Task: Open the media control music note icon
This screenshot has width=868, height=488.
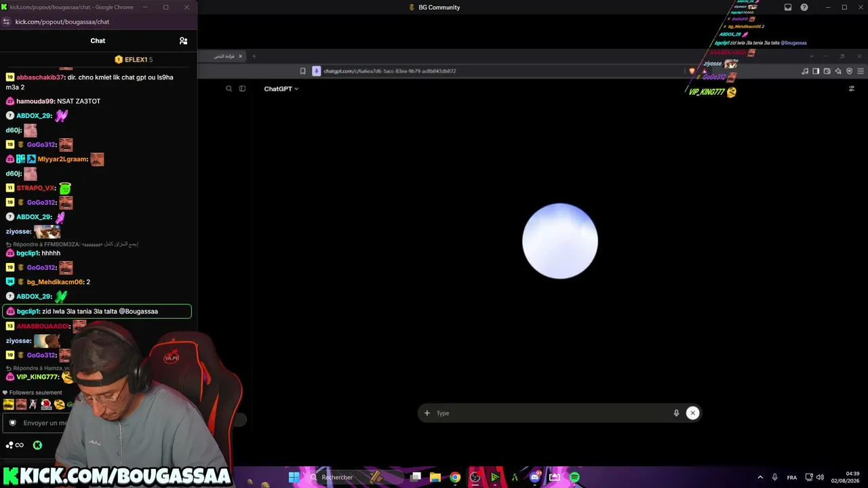Action: click(805, 71)
